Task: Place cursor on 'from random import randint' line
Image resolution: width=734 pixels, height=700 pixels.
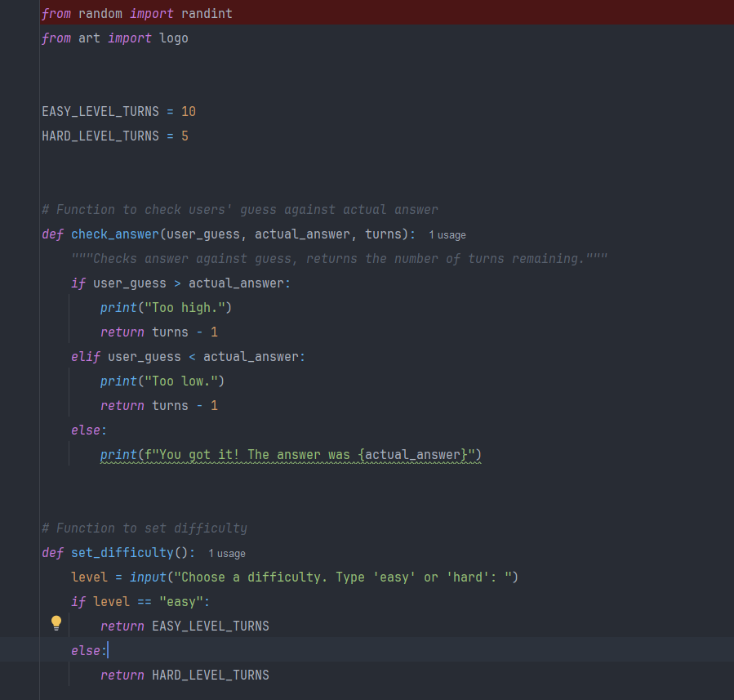Action: coord(137,14)
